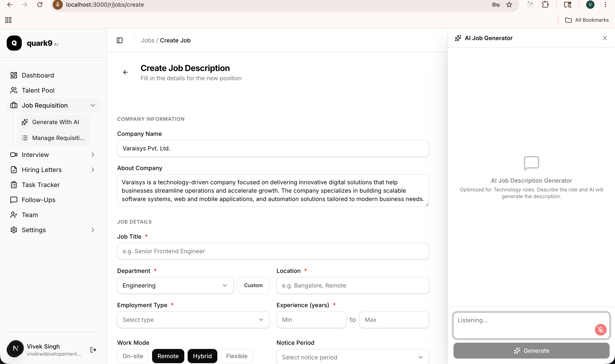The image size is (615, 364).
Task: Click the Job Requisition briefcase icon
Action: 14,106
